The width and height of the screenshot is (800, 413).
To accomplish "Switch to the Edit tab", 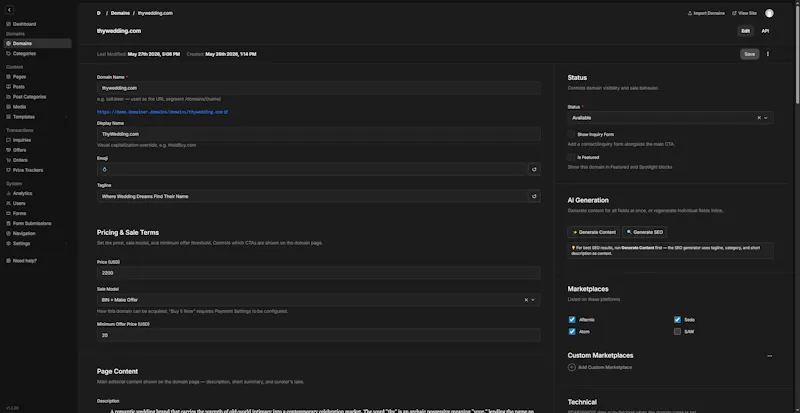I will tap(745, 31).
